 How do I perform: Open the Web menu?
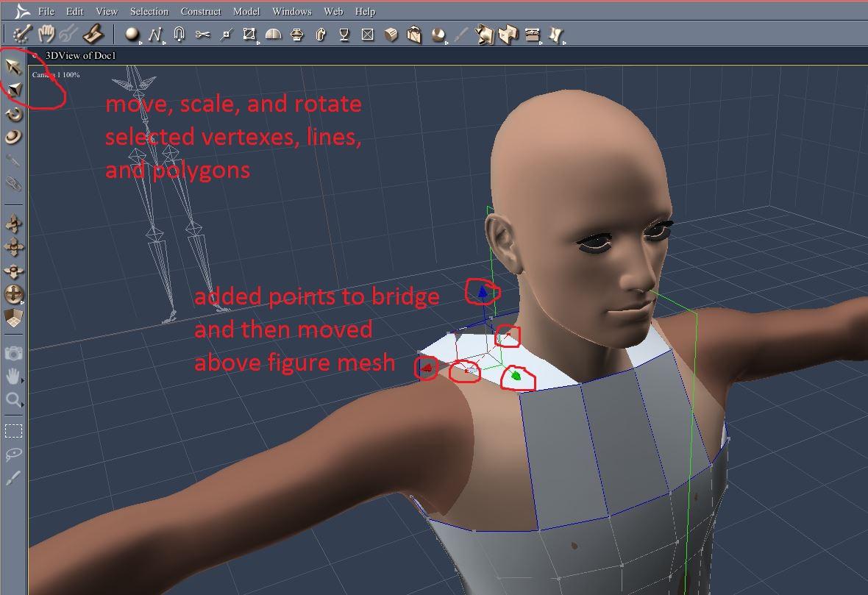tap(333, 11)
